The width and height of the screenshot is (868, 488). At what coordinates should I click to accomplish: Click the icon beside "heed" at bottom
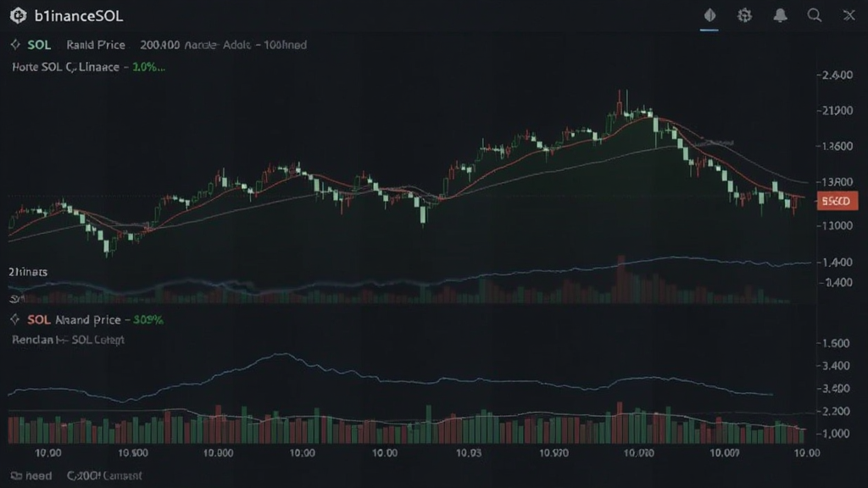pos(16,476)
